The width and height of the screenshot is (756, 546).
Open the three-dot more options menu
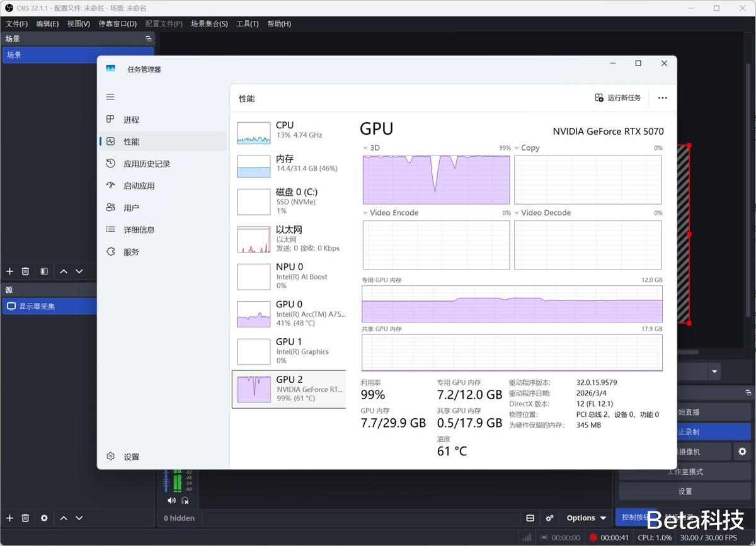(662, 98)
